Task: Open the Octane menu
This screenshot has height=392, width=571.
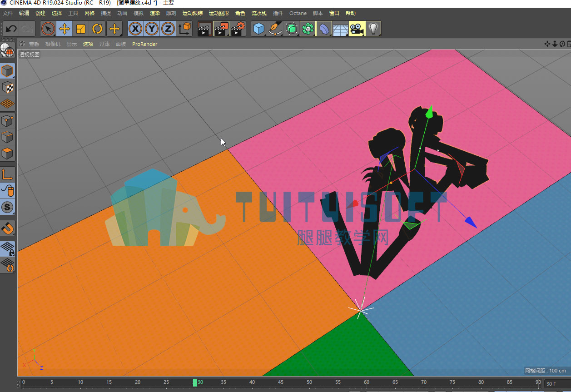Action: coord(298,13)
